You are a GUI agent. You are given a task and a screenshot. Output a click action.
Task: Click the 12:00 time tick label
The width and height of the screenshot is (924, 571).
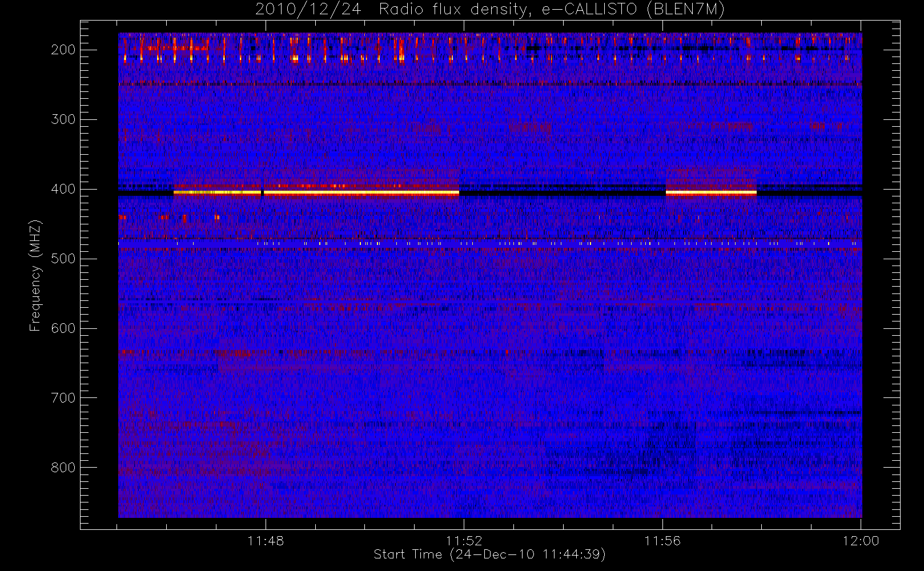click(861, 541)
